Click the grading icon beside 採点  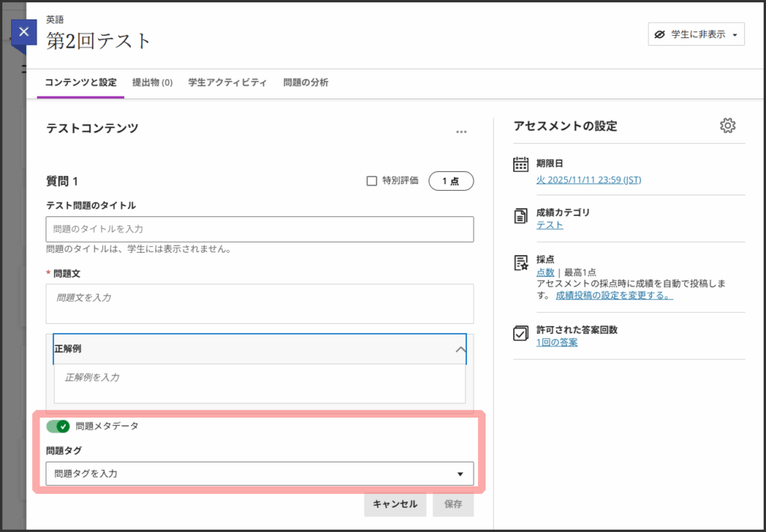click(521, 263)
